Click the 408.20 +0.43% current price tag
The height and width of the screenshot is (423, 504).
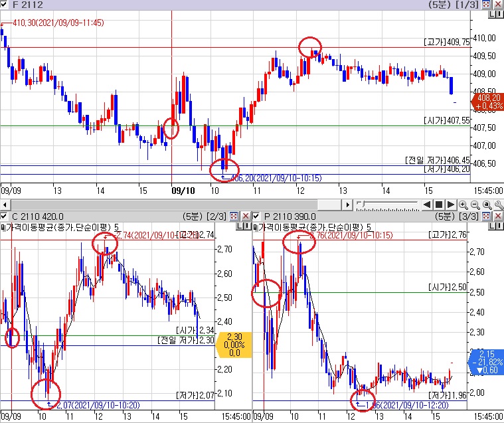488,102
